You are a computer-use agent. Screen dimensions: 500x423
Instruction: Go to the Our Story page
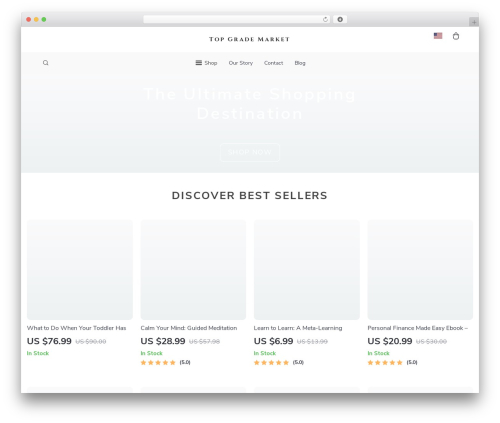241,63
